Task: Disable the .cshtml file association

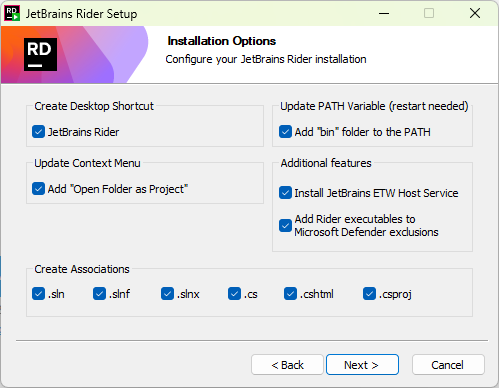Action: 290,294
